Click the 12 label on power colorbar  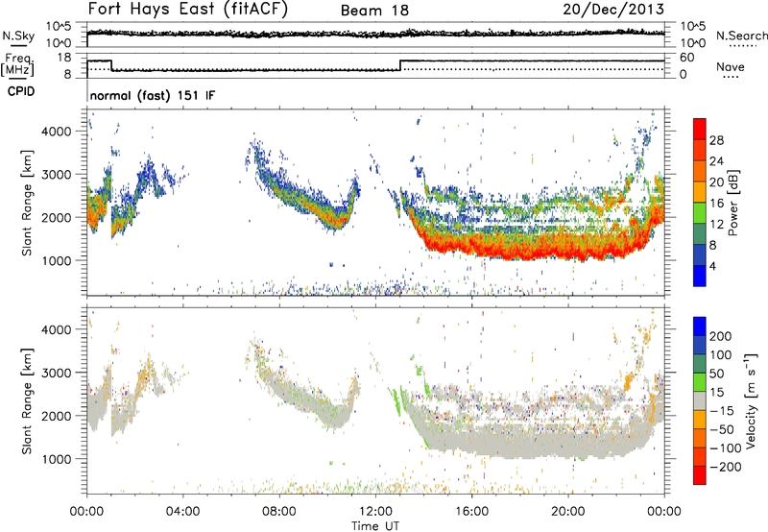[x=716, y=225]
